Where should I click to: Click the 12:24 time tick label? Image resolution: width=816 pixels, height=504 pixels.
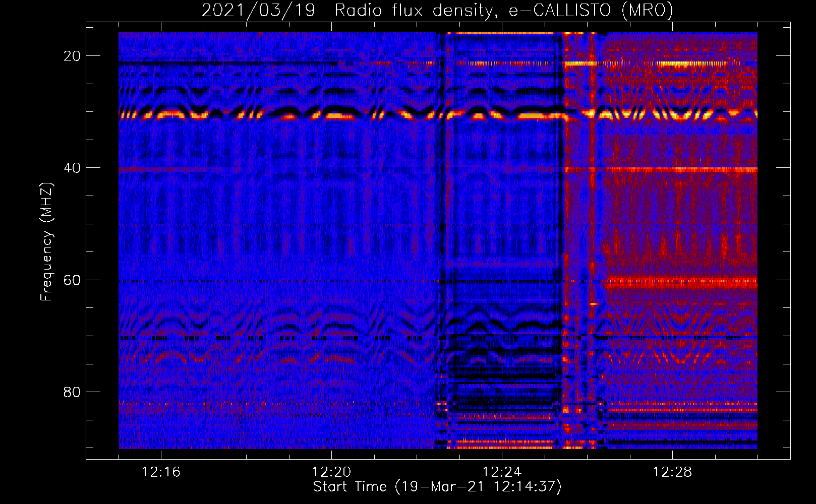coord(502,472)
